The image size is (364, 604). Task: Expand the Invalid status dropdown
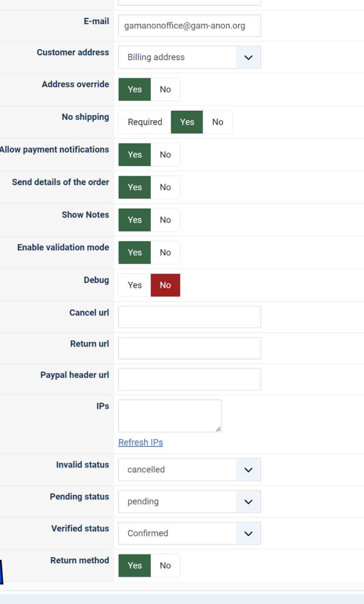[190, 470]
